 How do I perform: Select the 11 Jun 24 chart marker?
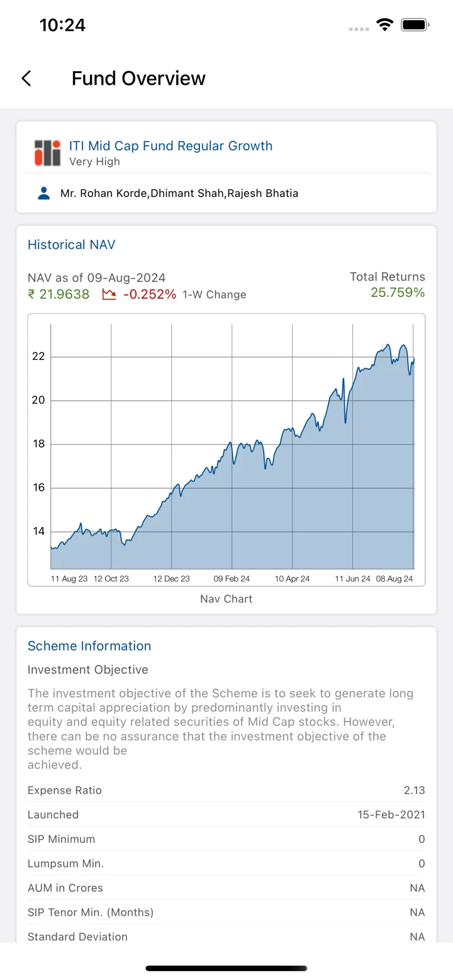coord(352,579)
